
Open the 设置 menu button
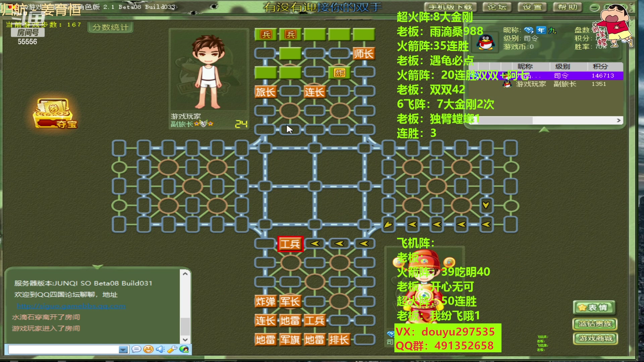point(532,7)
